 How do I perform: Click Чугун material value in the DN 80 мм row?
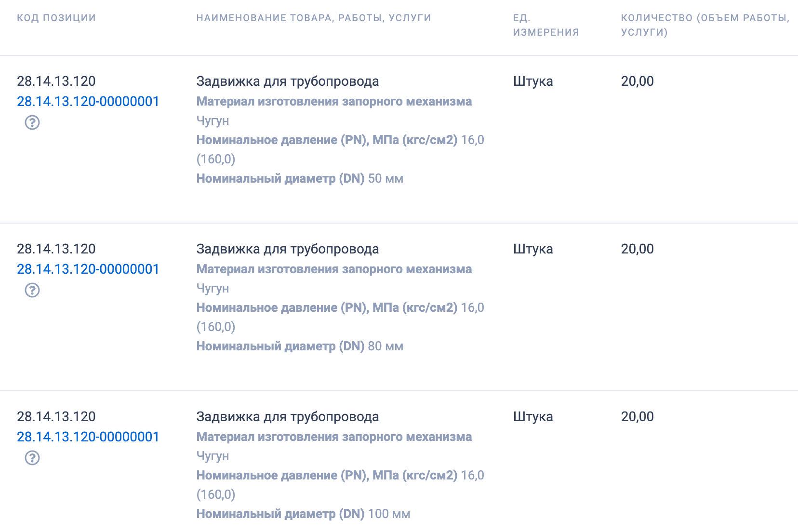click(213, 288)
